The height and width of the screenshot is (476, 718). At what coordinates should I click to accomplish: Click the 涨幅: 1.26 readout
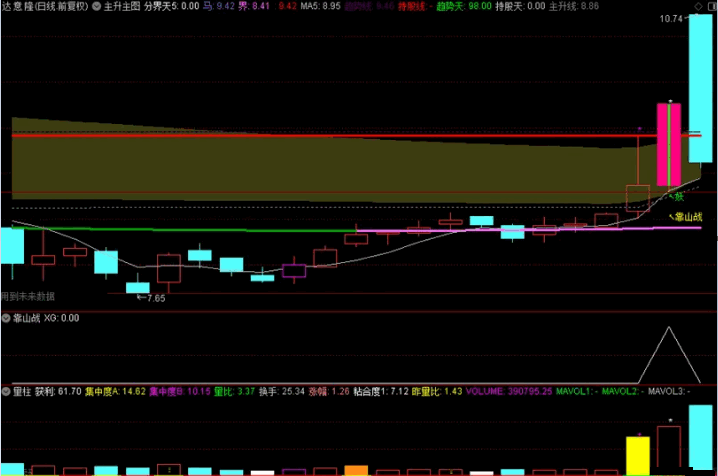(329, 392)
